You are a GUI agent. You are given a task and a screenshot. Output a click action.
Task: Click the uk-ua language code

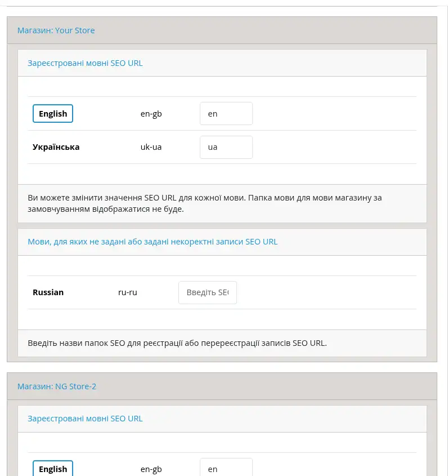pyautogui.click(x=151, y=147)
